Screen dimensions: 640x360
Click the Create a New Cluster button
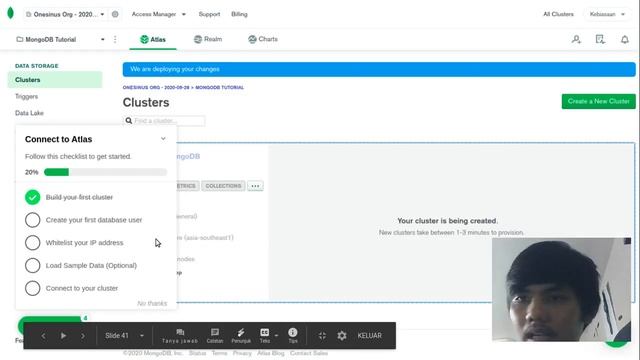point(598,101)
